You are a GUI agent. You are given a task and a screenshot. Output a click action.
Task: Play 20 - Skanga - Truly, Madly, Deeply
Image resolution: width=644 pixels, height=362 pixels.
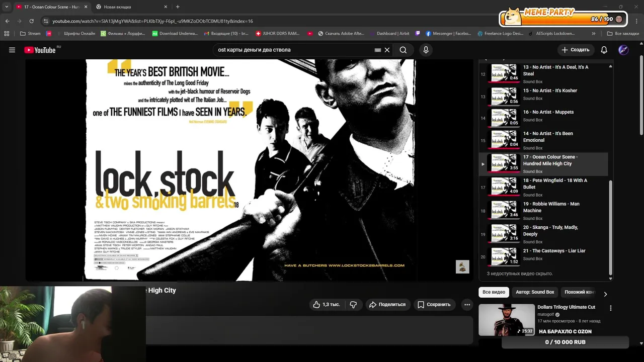point(543,234)
